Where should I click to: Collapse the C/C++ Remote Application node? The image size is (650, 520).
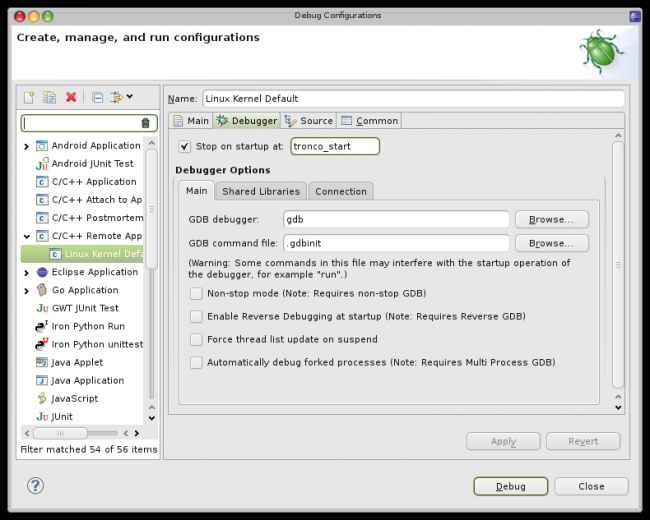coord(27,236)
